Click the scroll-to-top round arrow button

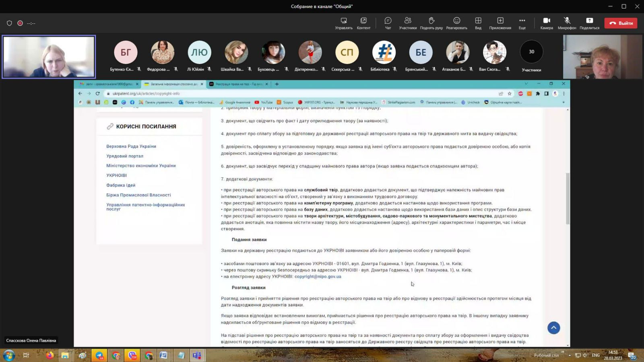coord(553,328)
